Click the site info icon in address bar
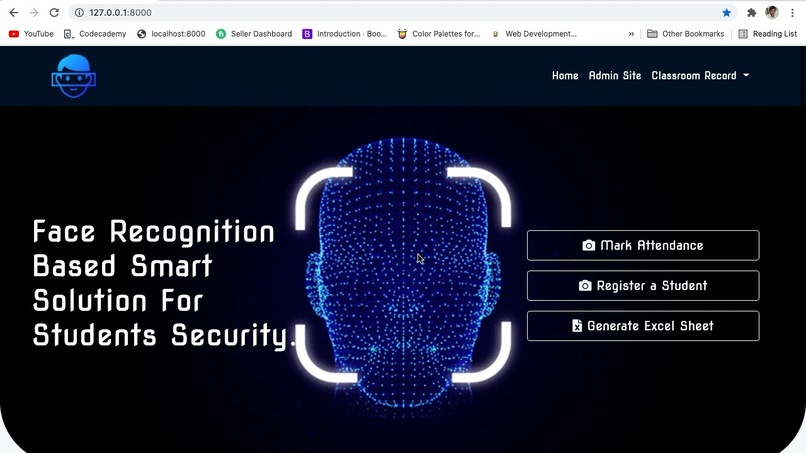 coord(79,12)
